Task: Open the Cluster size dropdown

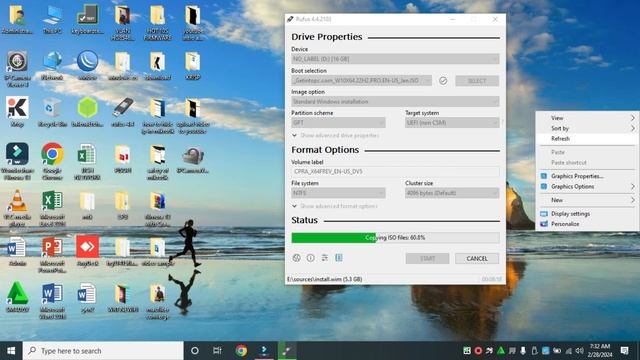Action: 452,193
